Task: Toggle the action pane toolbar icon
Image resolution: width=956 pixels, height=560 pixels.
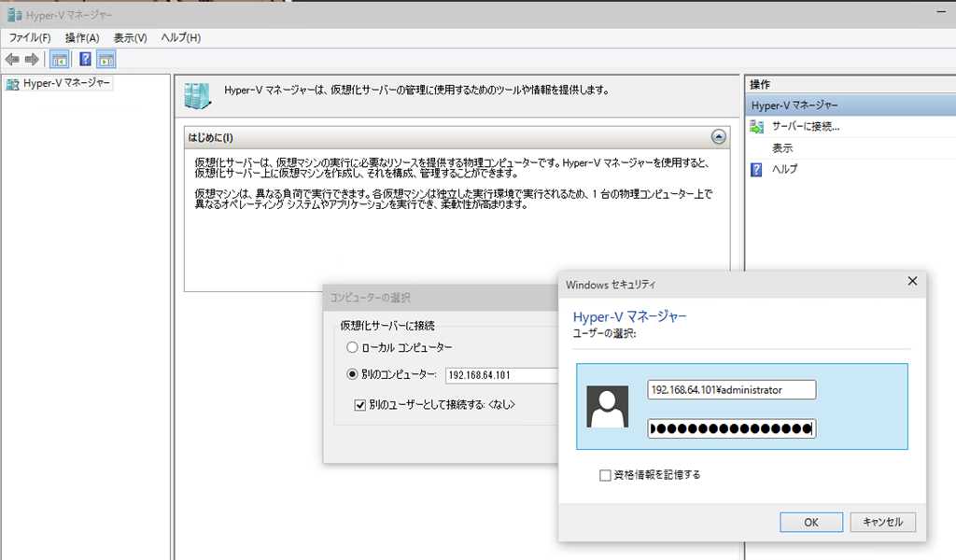Action: coord(106,60)
